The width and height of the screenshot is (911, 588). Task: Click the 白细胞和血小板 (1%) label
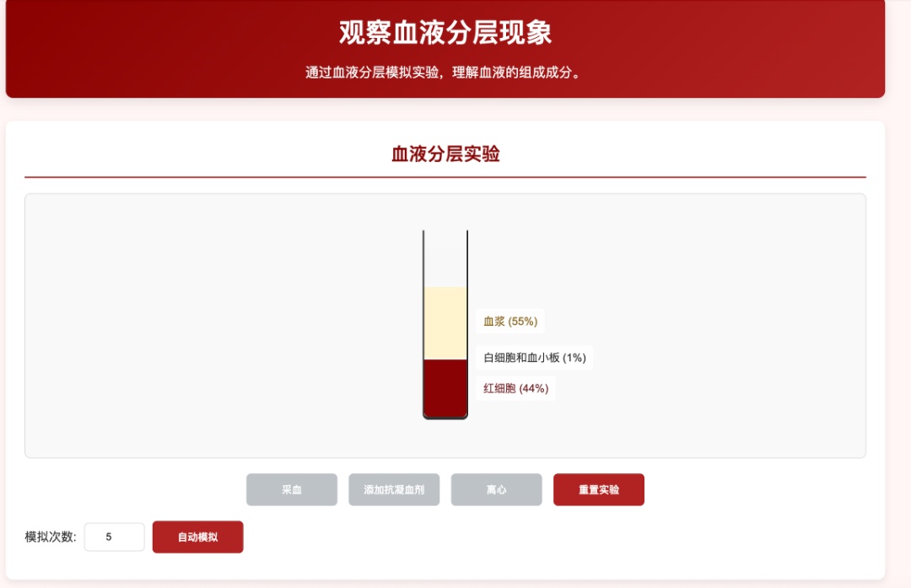[x=534, y=358]
